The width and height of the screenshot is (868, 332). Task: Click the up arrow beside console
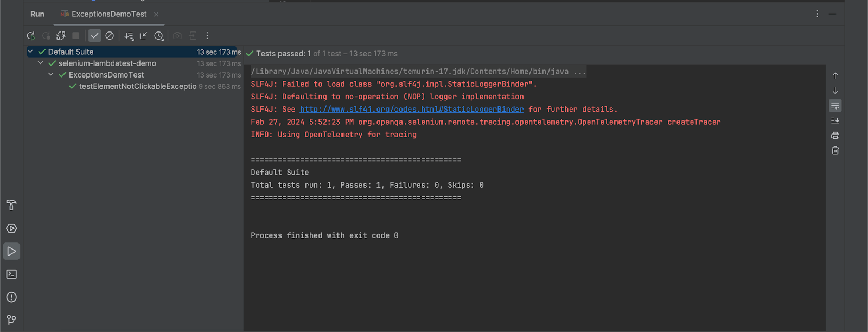tap(835, 76)
